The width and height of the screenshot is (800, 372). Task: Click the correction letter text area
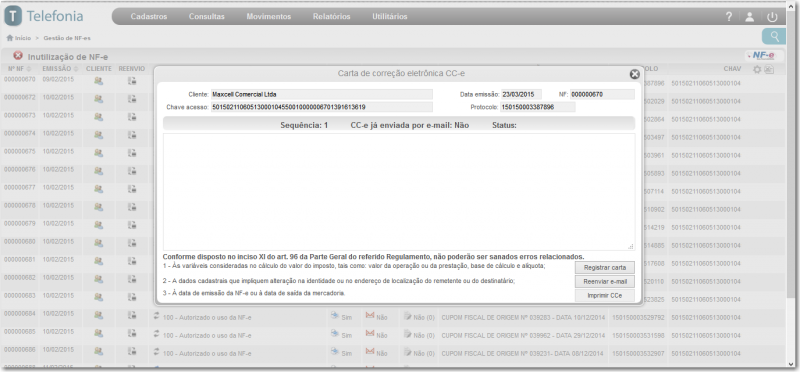tap(399, 192)
